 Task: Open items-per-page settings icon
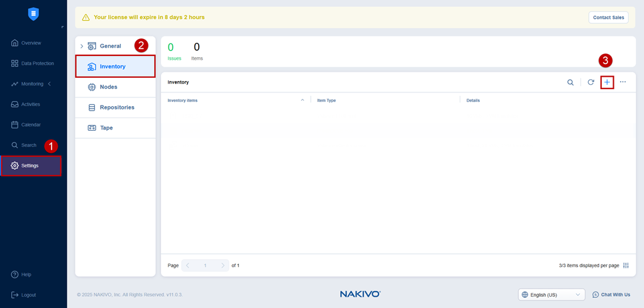626,265
